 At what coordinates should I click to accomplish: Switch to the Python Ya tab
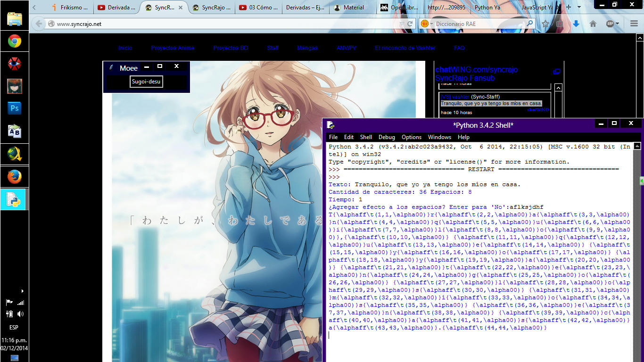tap(493, 8)
